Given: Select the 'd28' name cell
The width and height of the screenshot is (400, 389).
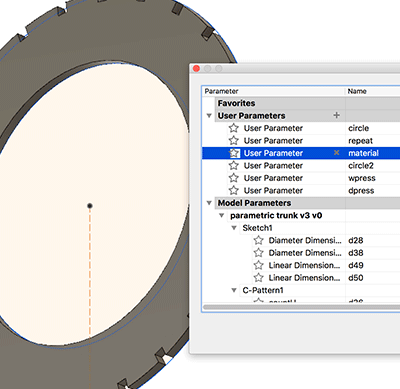Looking at the screenshot, I should tap(356, 240).
